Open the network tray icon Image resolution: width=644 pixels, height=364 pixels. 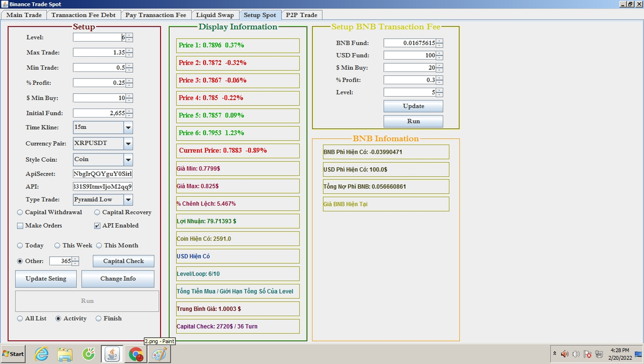pos(598,354)
